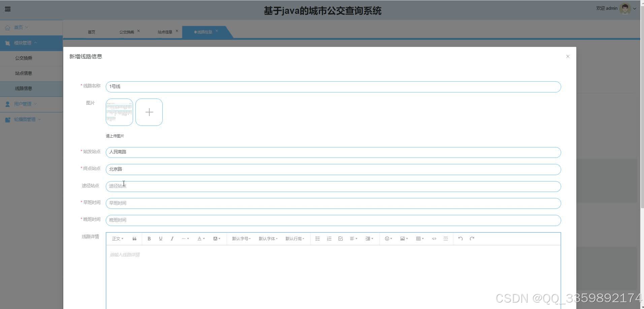Open 公交换乘 in the sidebar

tap(31, 58)
